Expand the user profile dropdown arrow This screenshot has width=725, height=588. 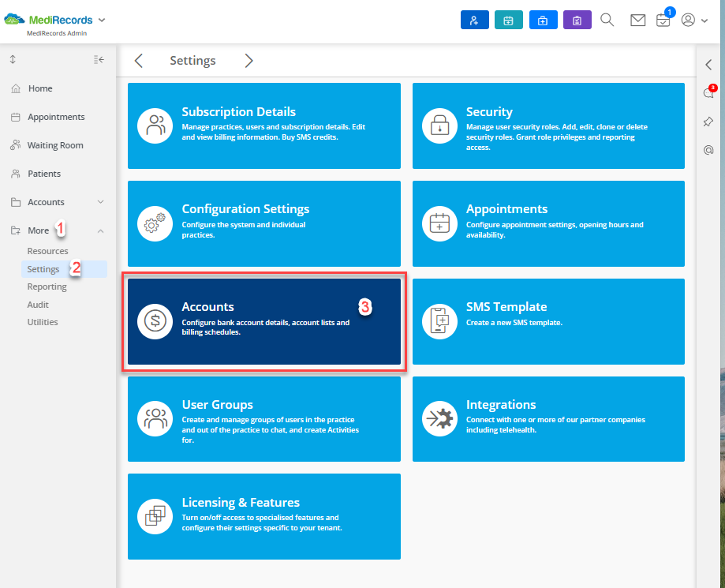tap(704, 21)
